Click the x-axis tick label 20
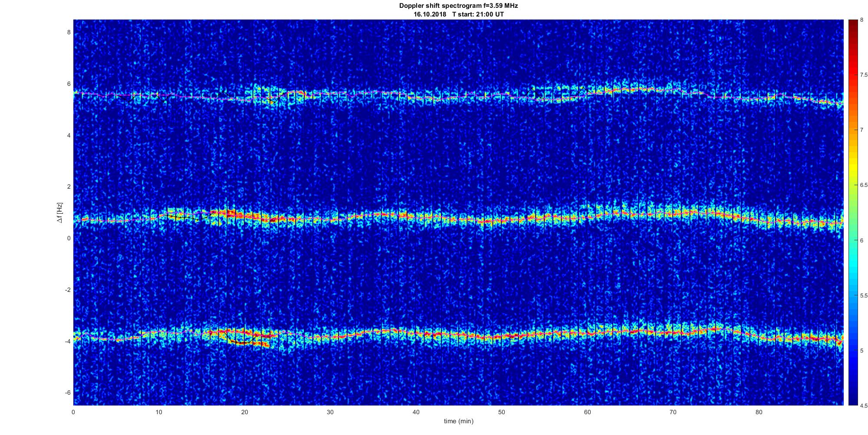Viewport: 868px width, 435px height. [x=244, y=412]
